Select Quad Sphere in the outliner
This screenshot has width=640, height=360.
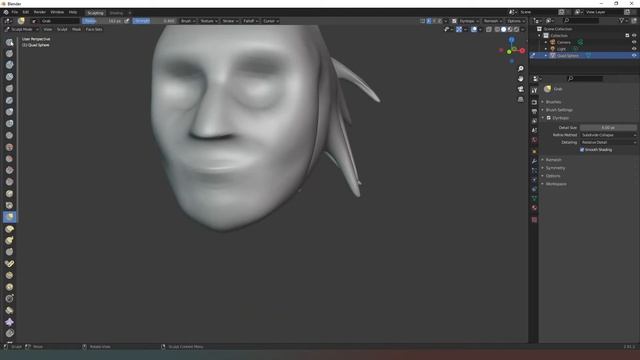click(567, 56)
